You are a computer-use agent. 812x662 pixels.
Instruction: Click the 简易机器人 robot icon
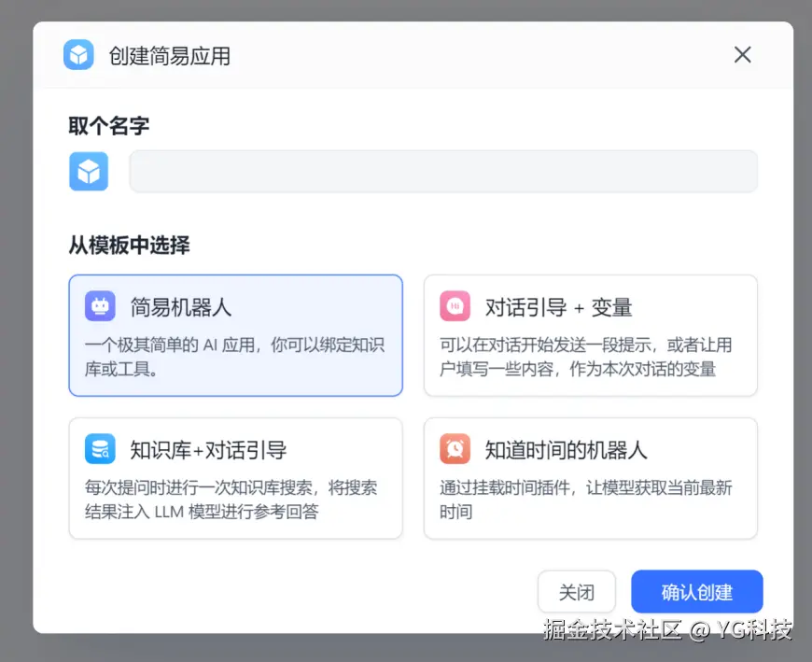(x=100, y=306)
